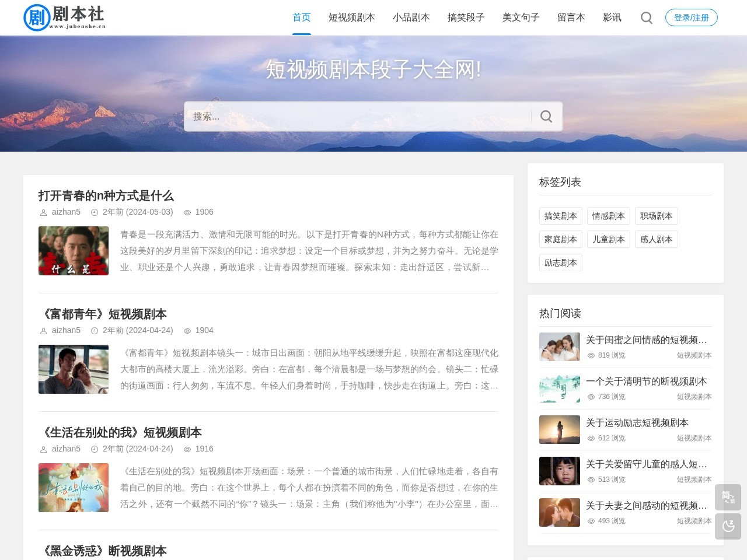Click the 励志剧本 tag
This screenshot has height=560, width=747.
coord(560,262)
